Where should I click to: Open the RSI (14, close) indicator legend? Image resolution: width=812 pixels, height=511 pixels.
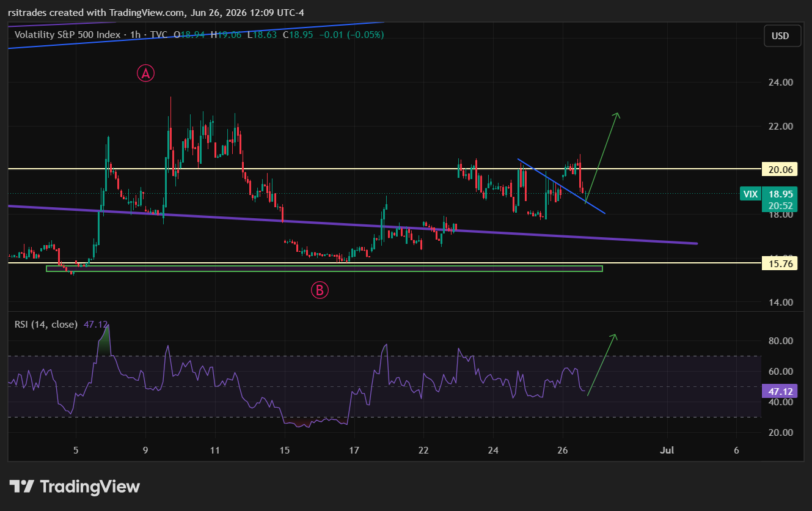(x=46, y=325)
